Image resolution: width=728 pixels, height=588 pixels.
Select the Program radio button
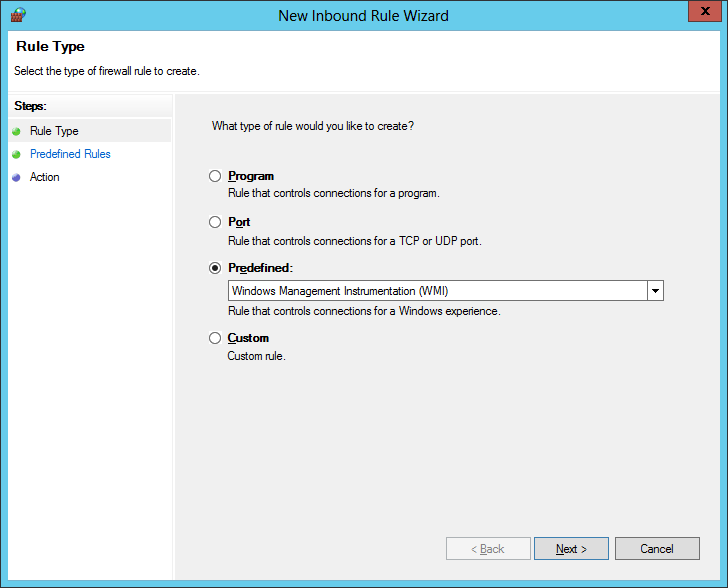coord(215,176)
